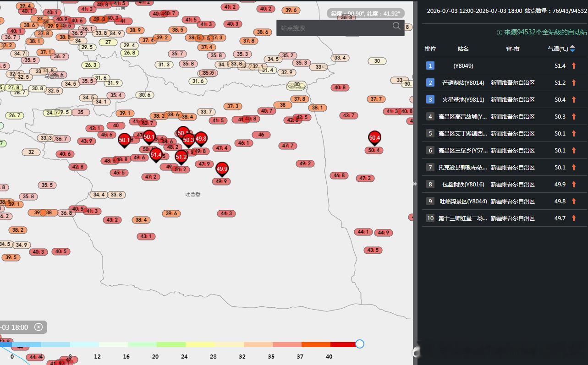The image size is (588, 365).
Task: Close the 18:00 time label
Action: [38, 327]
